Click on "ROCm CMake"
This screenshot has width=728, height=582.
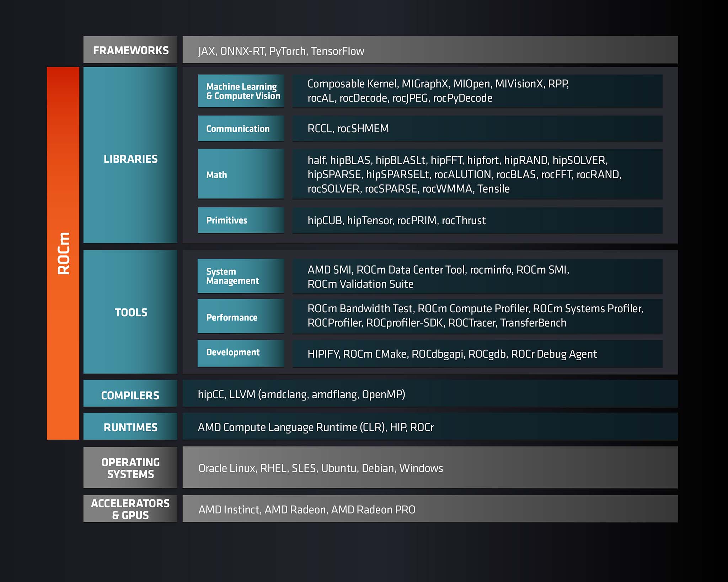click(x=375, y=354)
